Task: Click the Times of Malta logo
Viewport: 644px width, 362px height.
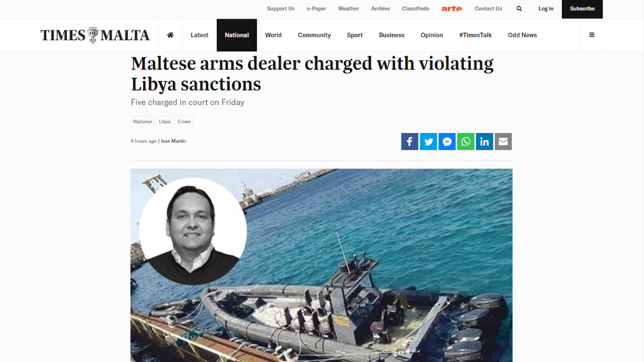Action: click(x=95, y=35)
